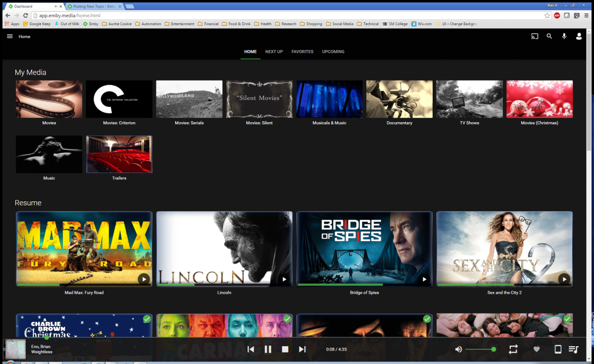Open Wix.com bookmark

tap(421, 24)
